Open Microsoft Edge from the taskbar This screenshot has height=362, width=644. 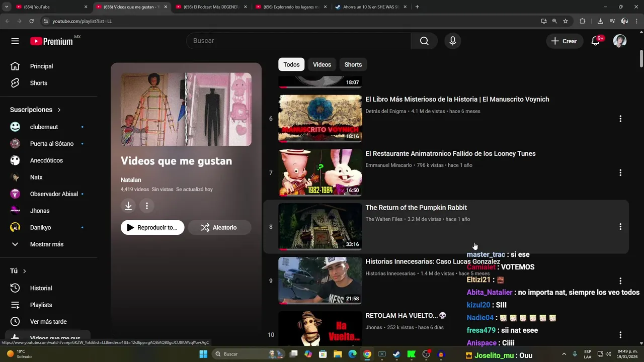click(x=352, y=354)
